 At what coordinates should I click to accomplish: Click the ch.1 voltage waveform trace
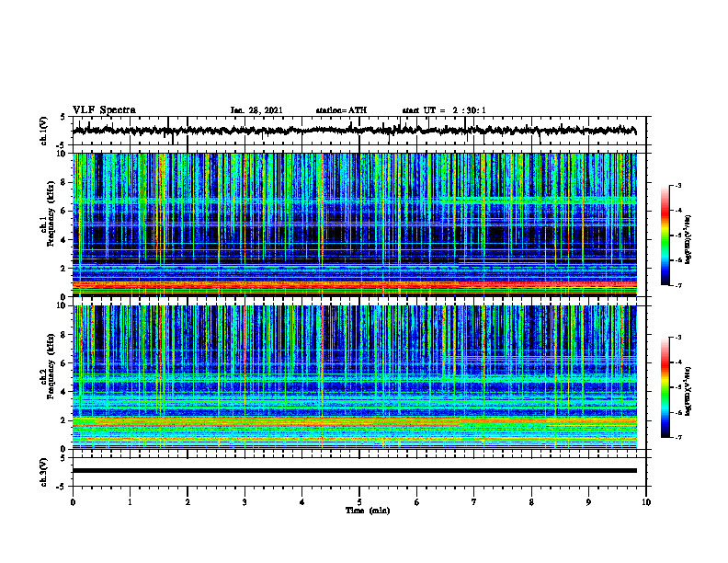coord(354,131)
